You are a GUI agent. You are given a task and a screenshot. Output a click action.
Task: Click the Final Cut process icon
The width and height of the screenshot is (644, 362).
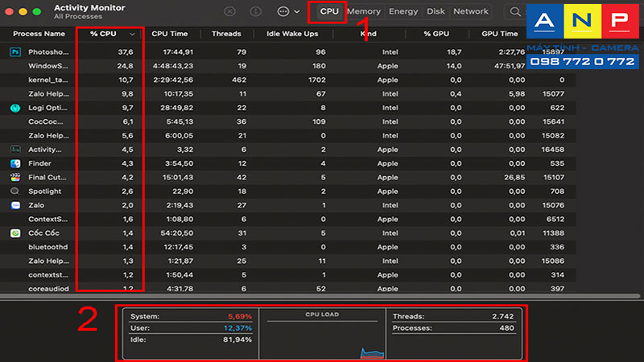(x=15, y=178)
